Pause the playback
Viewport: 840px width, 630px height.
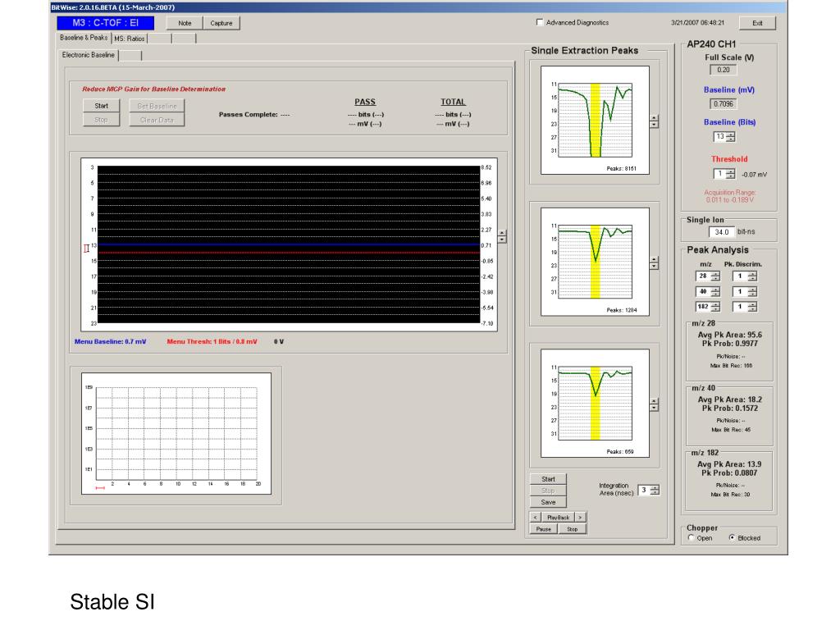pos(544,529)
